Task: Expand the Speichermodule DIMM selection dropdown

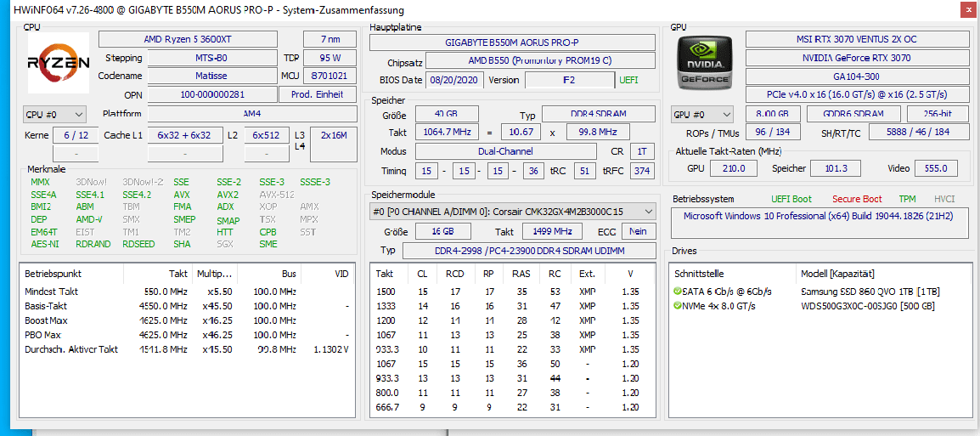Action: point(512,212)
